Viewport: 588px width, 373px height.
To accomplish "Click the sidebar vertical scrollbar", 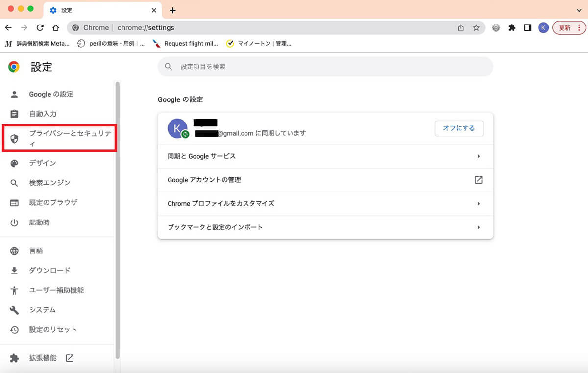I will point(117,221).
